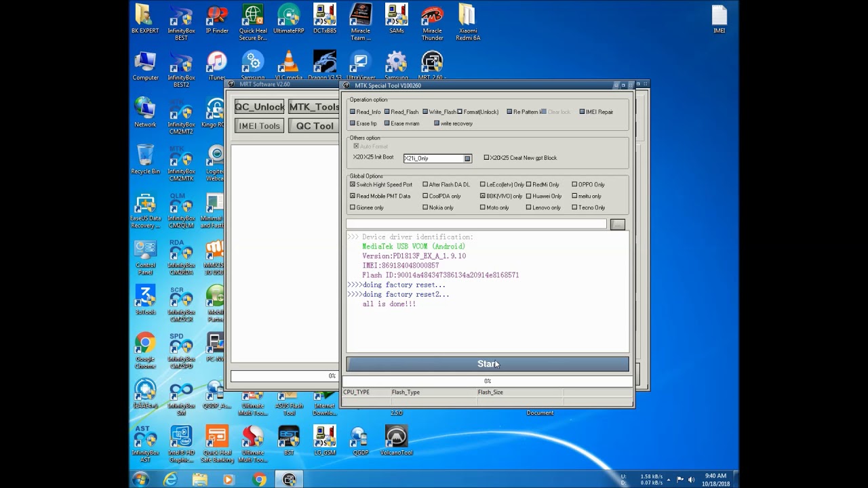
Task: Click the MRT Software progress bar
Action: tap(284, 375)
